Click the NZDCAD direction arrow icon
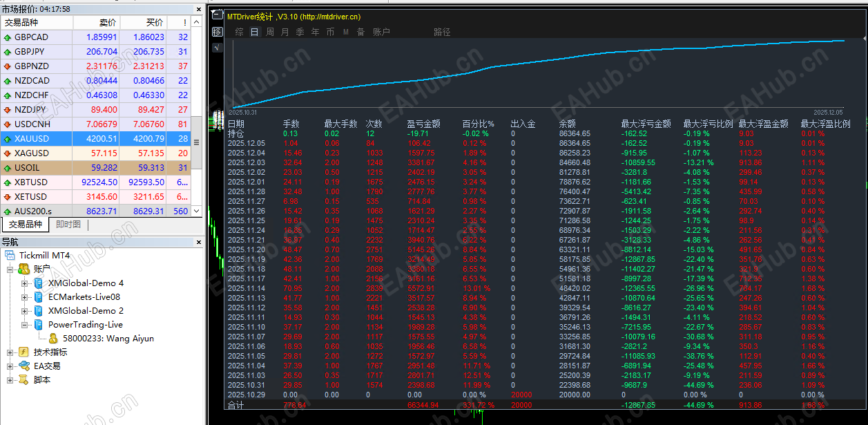This screenshot has width=868, height=425. point(7,81)
